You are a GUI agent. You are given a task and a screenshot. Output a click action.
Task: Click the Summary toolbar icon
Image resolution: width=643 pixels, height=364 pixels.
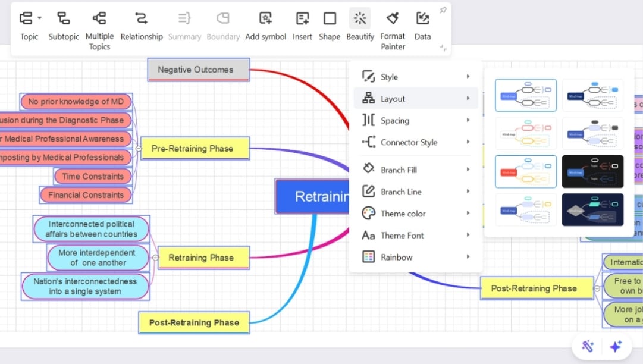point(184,18)
